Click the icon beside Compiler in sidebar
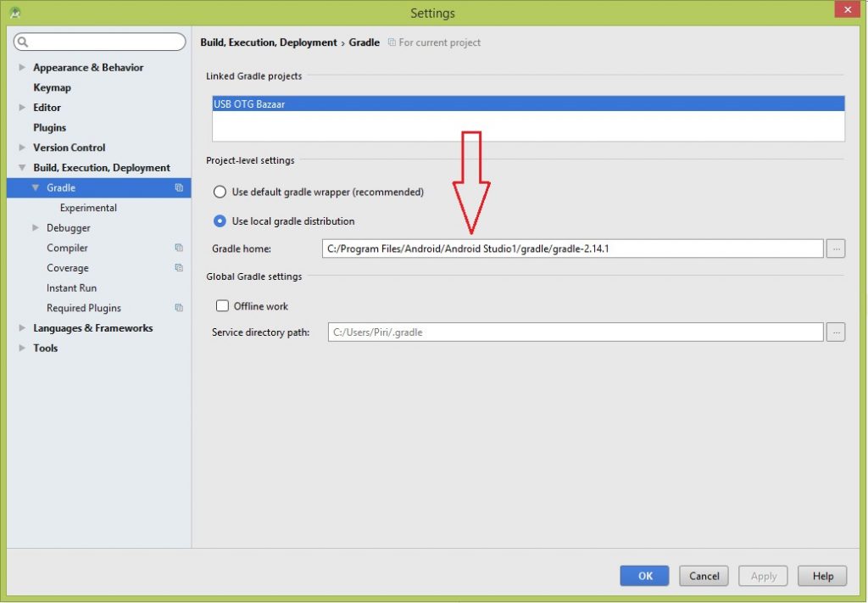The image size is (868, 603). (178, 248)
